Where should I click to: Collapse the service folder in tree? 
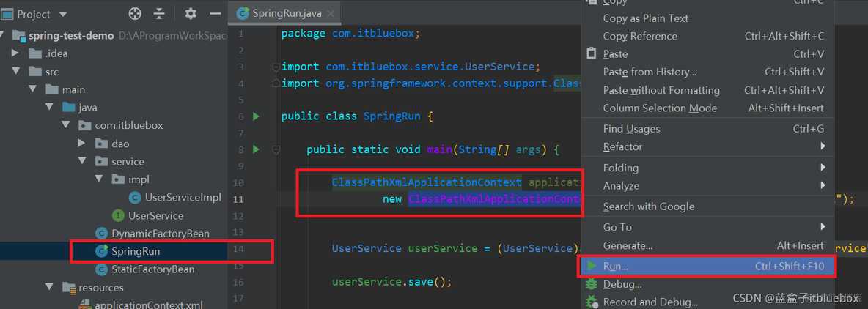coord(81,161)
